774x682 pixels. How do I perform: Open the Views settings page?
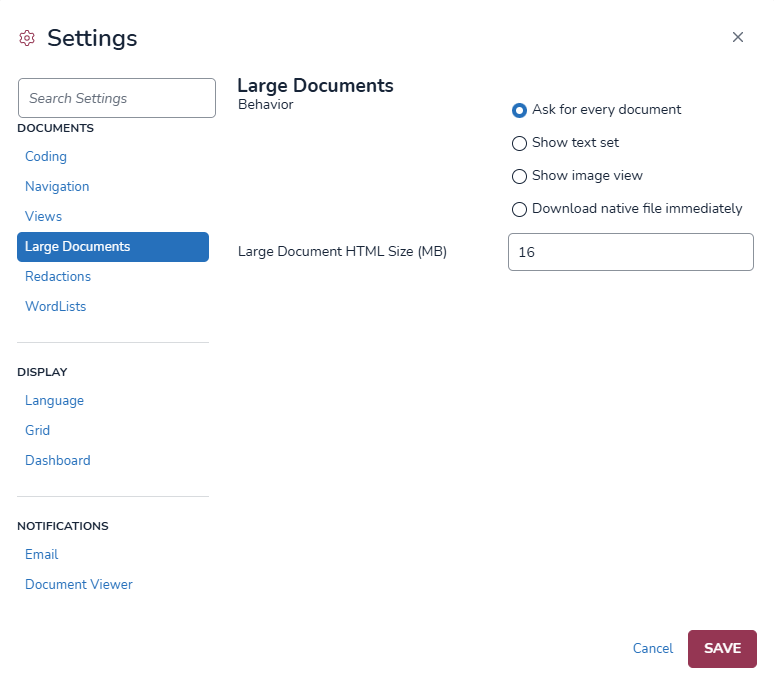43,216
